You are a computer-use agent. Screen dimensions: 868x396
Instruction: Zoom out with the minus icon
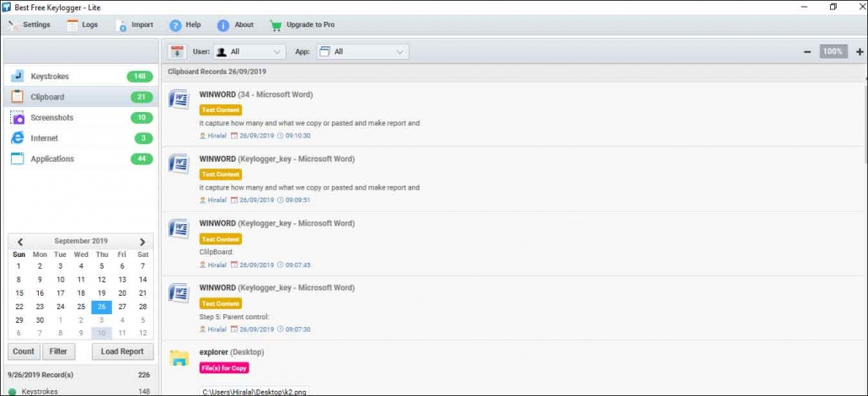pos(807,52)
